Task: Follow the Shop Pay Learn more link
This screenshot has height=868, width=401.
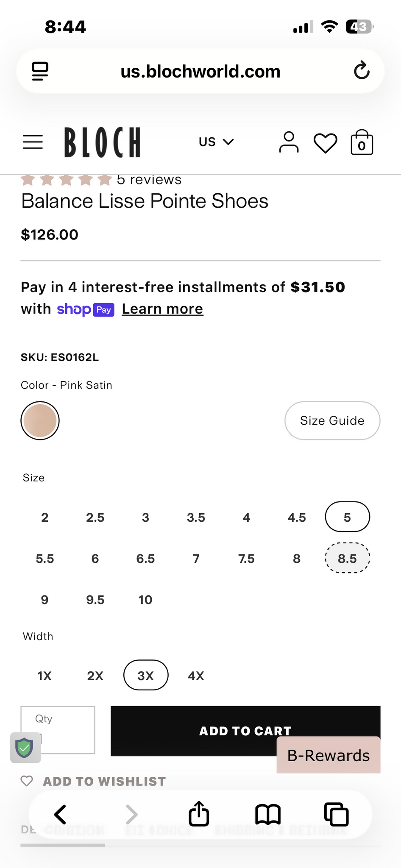Action: (x=162, y=309)
